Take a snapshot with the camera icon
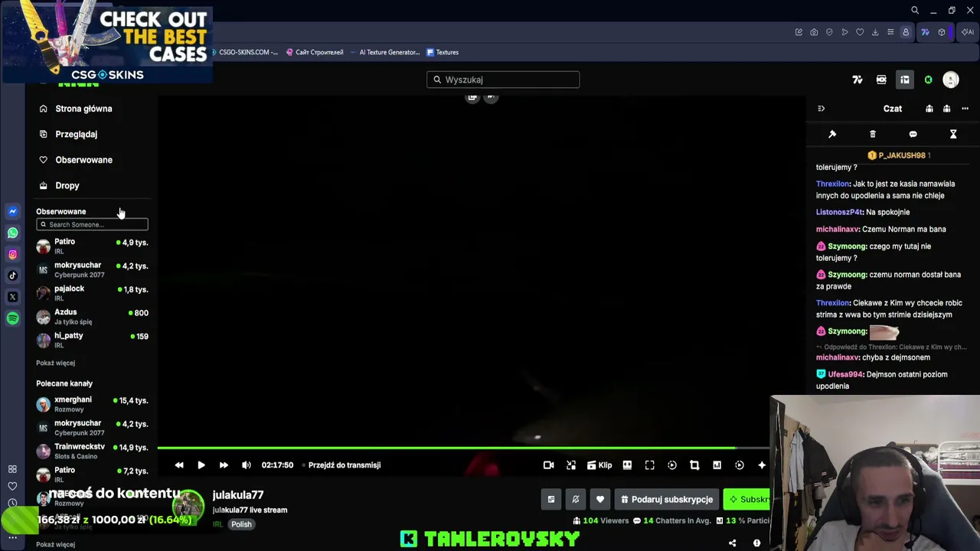The width and height of the screenshot is (980, 551). point(814,32)
